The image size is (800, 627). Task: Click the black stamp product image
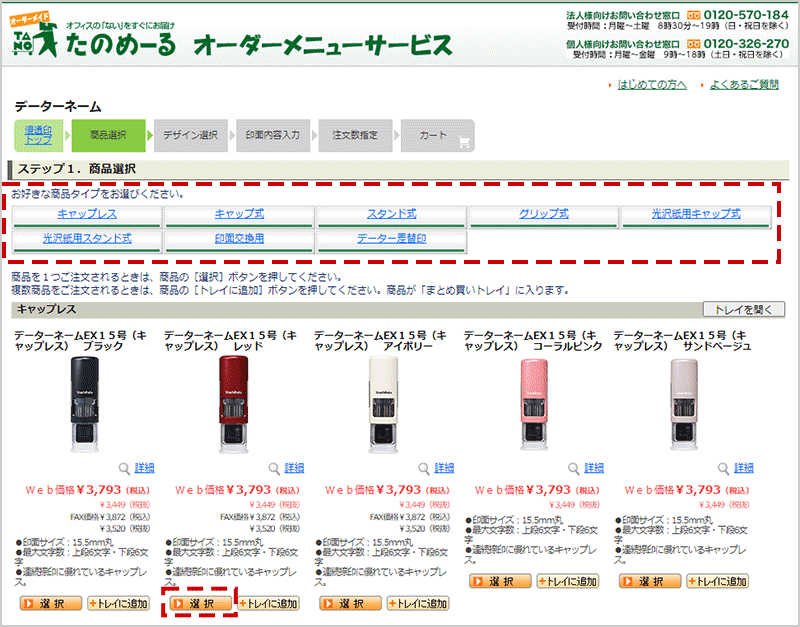click(84, 405)
